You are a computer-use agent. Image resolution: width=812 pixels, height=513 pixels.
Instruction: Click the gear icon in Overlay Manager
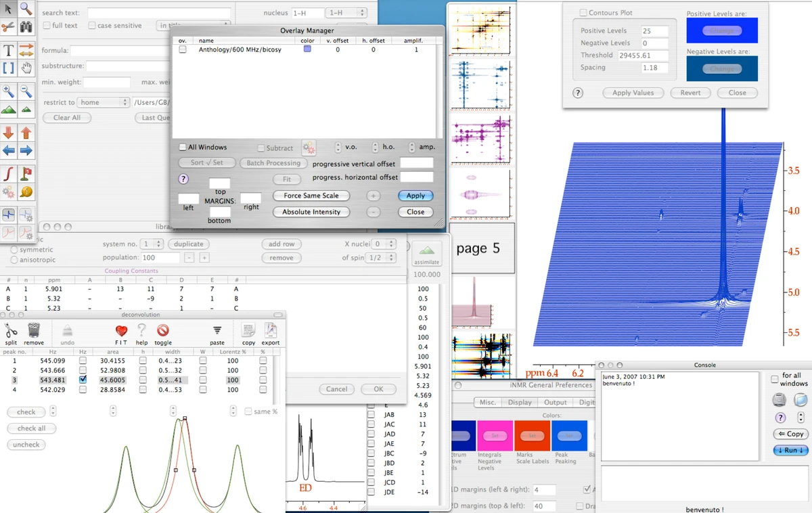[309, 148]
